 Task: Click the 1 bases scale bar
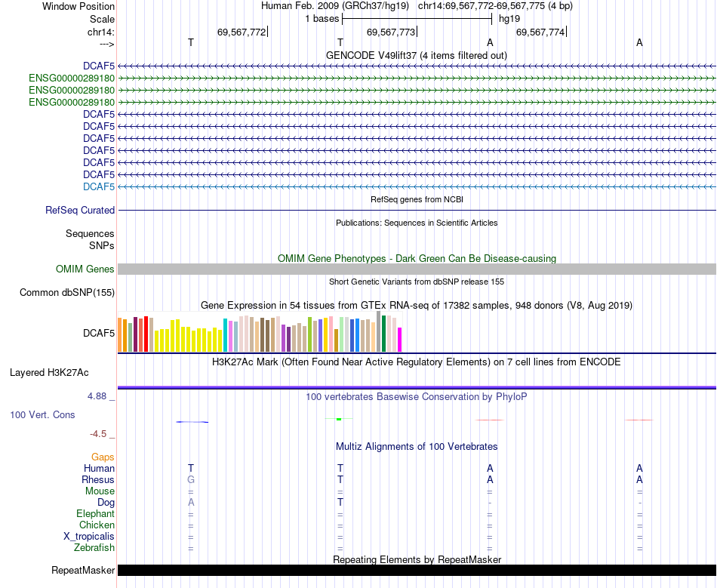click(417, 19)
